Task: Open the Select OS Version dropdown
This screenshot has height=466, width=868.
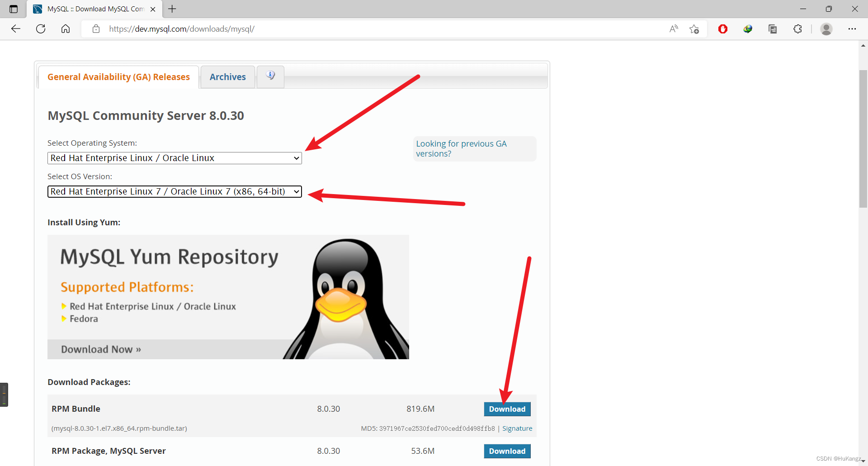Action: point(175,191)
